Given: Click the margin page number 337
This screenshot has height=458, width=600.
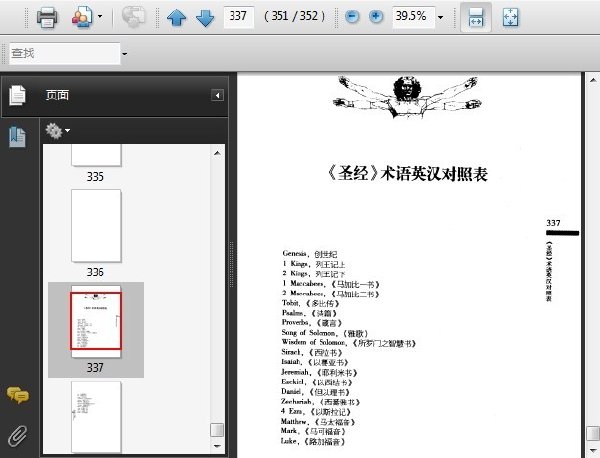Looking at the screenshot, I should point(553,223).
